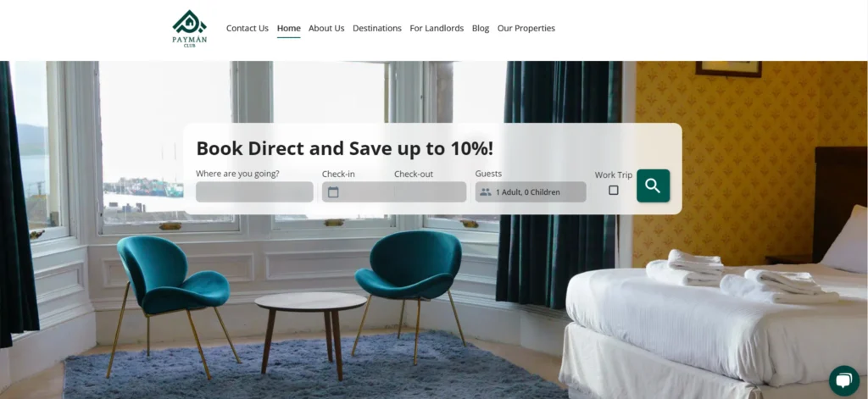Click the Guests label above the selector

488,174
